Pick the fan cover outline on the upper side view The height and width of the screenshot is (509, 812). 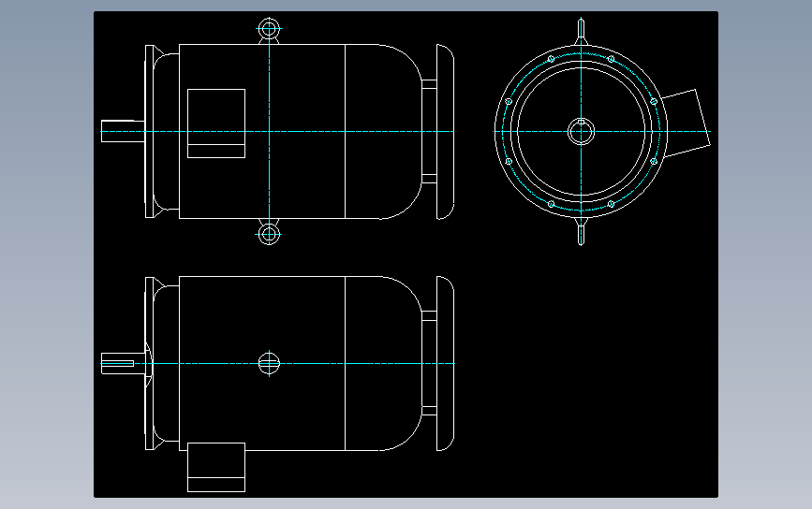(446, 131)
